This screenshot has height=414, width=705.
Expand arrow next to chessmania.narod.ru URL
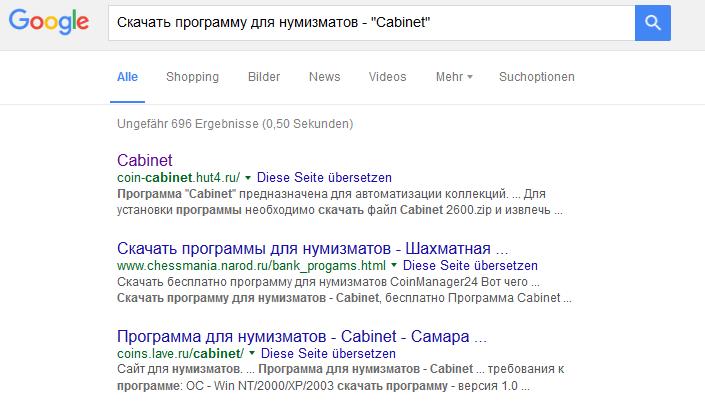394,266
